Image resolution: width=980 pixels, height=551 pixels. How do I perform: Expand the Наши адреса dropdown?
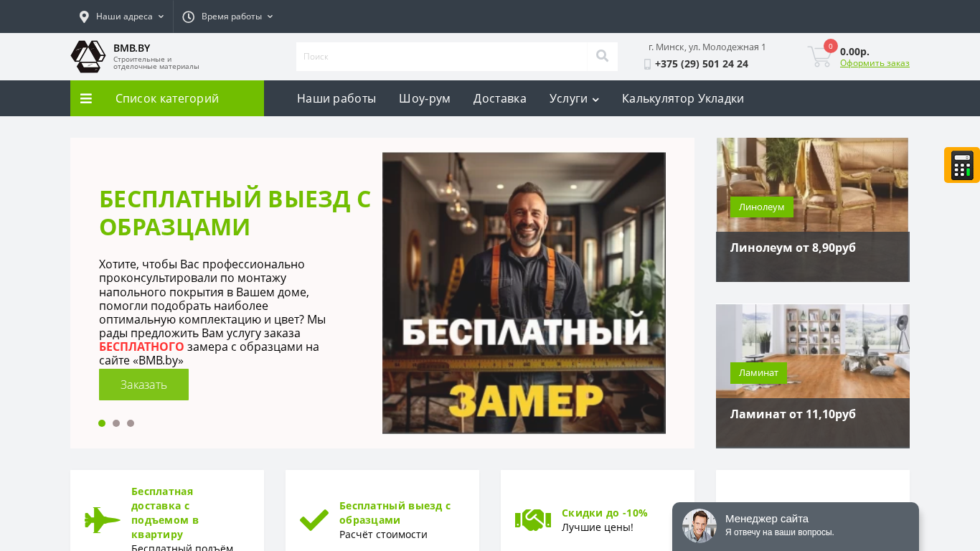pyautogui.click(x=121, y=17)
